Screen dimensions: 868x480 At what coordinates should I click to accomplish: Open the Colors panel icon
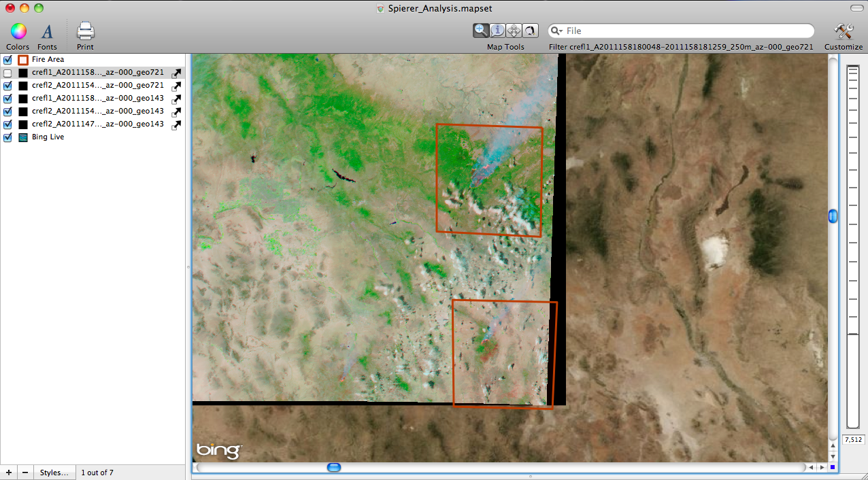(17, 31)
